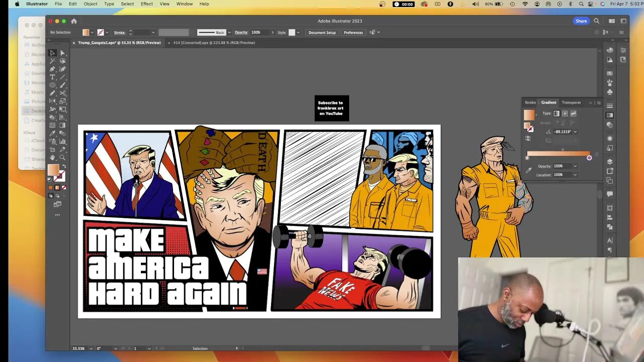Open Character panel icon in right dock
Screen dimensions: 644x362
click(610, 241)
